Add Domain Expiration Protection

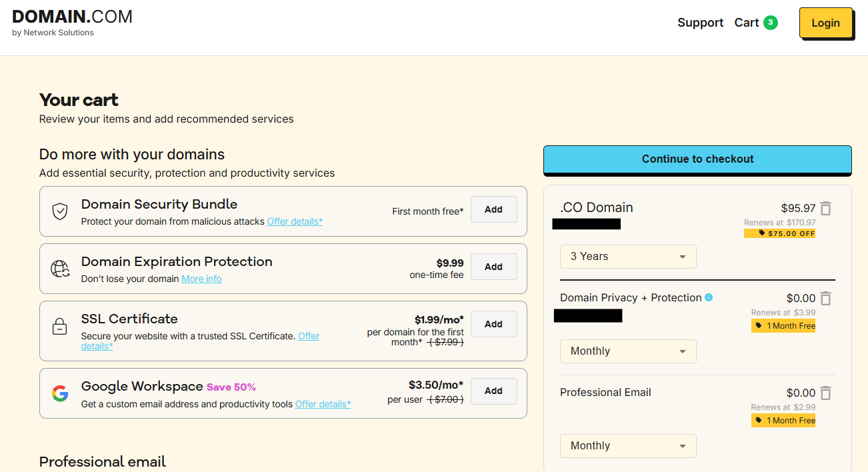click(x=493, y=267)
